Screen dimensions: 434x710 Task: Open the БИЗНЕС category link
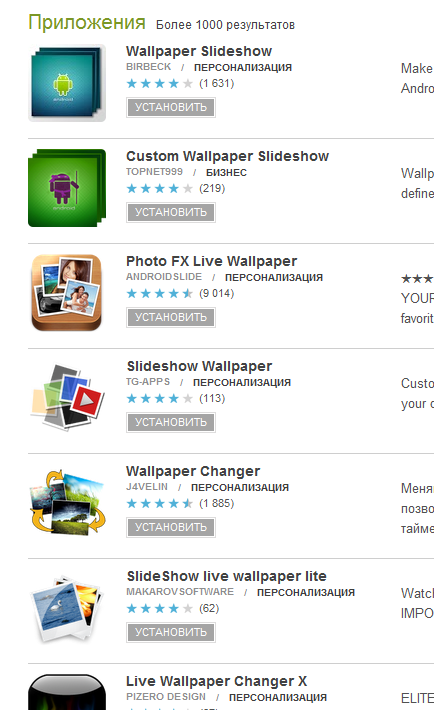click(x=226, y=173)
